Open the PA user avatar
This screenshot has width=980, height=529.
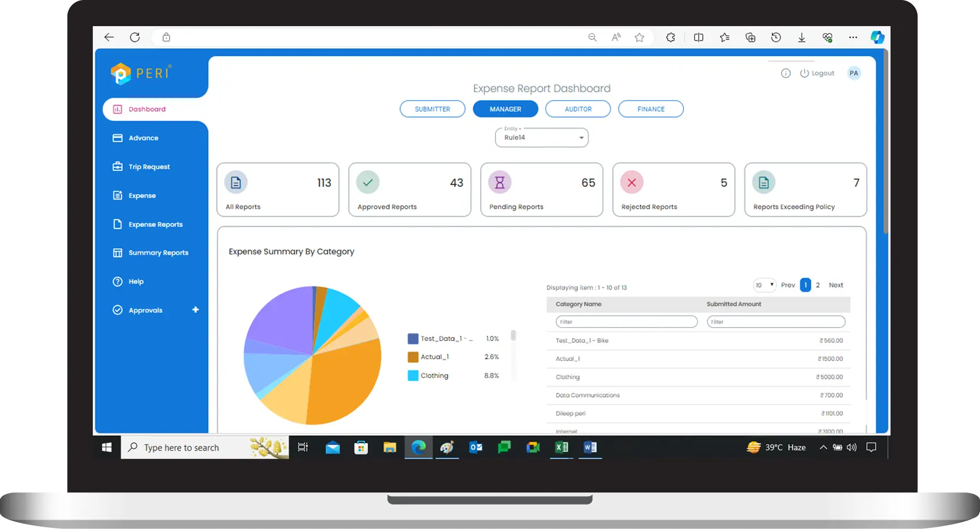[x=854, y=73]
